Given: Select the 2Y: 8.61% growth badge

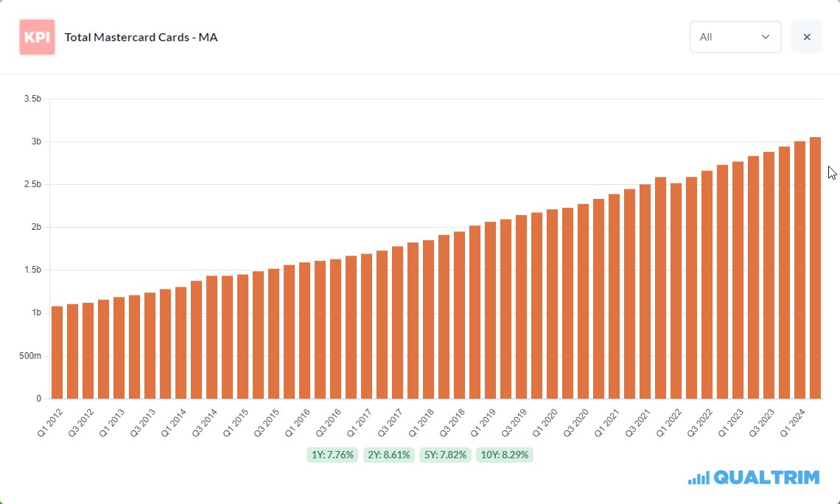Looking at the screenshot, I should coord(389,455).
